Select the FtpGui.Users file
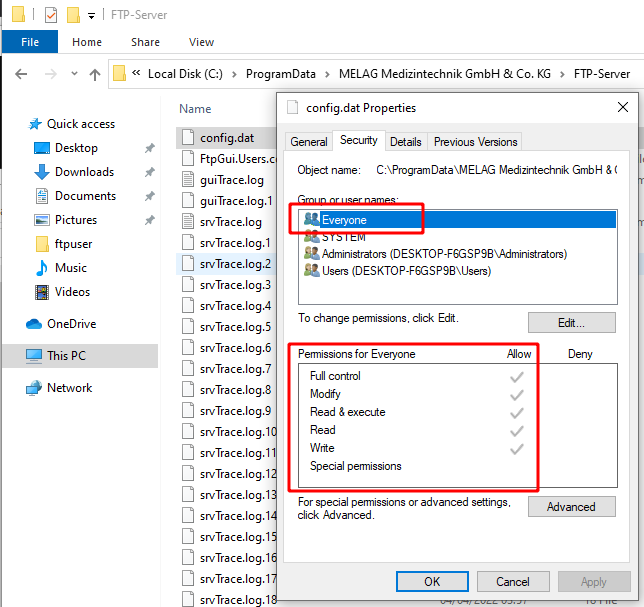 pyautogui.click(x=229, y=159)
